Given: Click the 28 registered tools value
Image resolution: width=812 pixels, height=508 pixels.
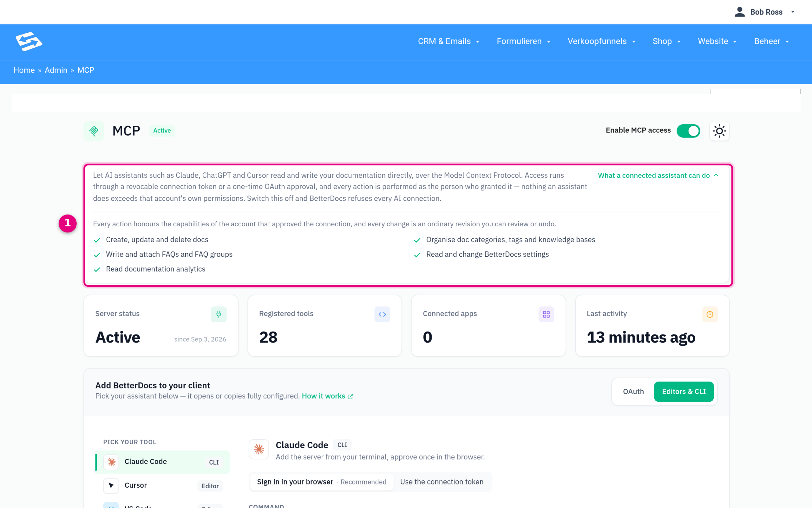Looking at the screenshot, I should tap(268, 337).
